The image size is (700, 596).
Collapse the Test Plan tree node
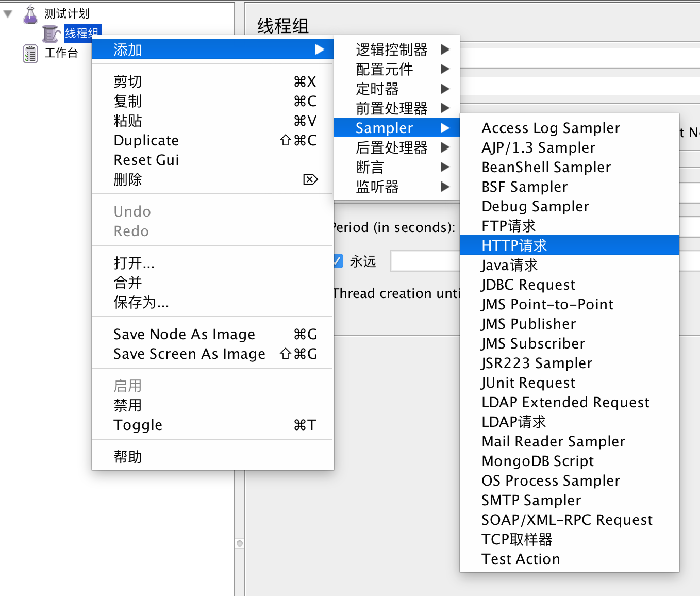pos(8,14)
